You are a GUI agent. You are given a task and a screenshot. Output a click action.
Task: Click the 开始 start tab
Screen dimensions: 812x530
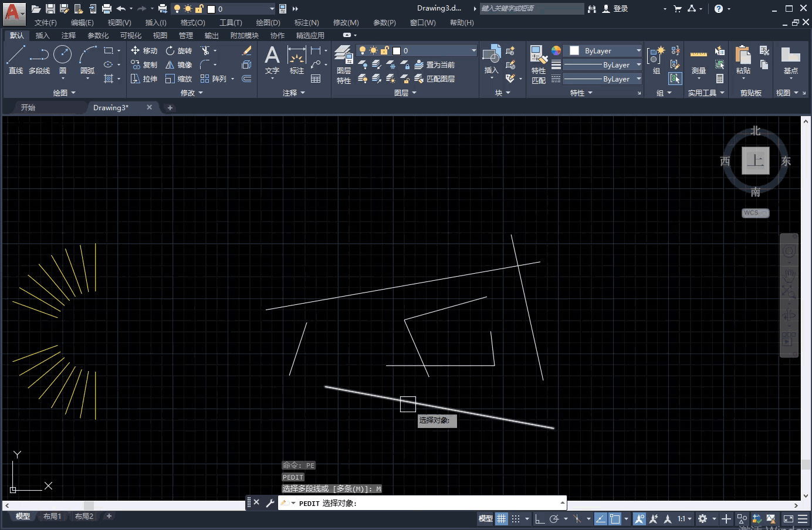tap(28, 107)
